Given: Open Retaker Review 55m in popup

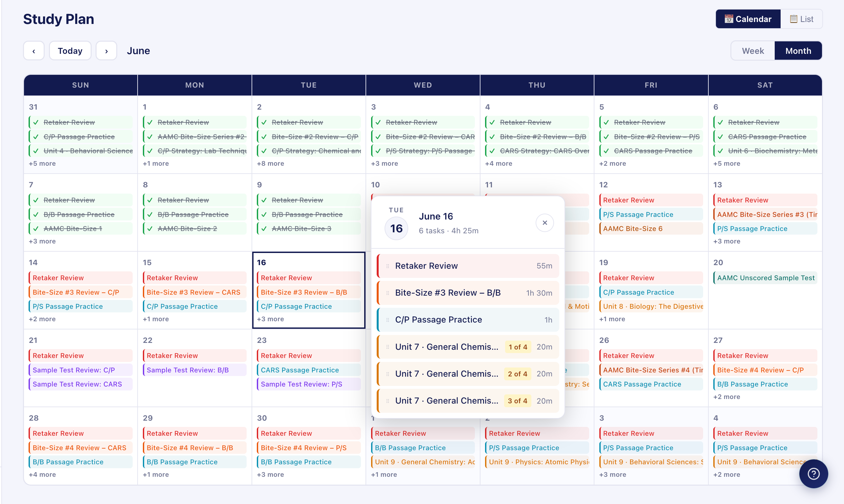Looking at the screenshot, I should pyautogui.click(x=468, y=266).
